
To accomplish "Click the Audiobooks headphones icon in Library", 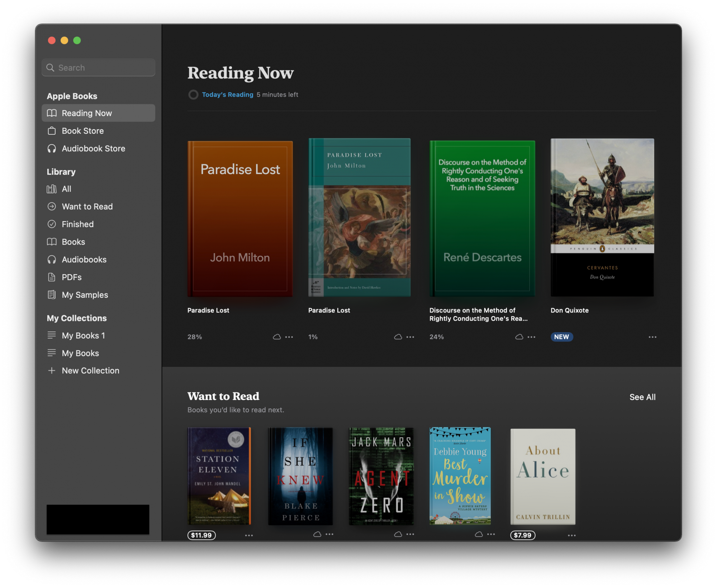I will coord(52,259).
